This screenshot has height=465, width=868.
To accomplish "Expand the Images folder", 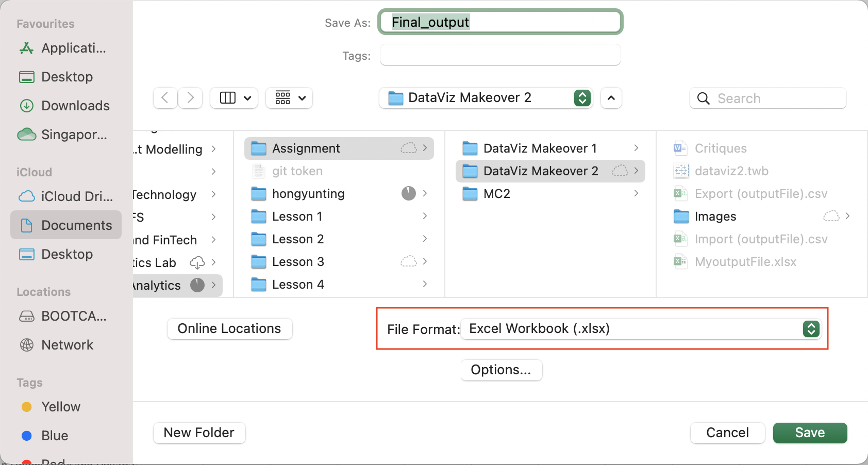I will pyautogui.click(x=847, y=216).
